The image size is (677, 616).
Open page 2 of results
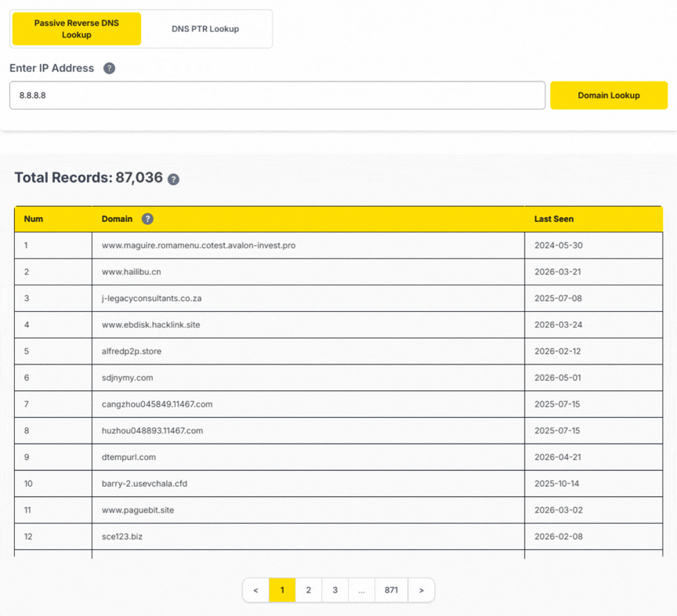tap(309, 590)
